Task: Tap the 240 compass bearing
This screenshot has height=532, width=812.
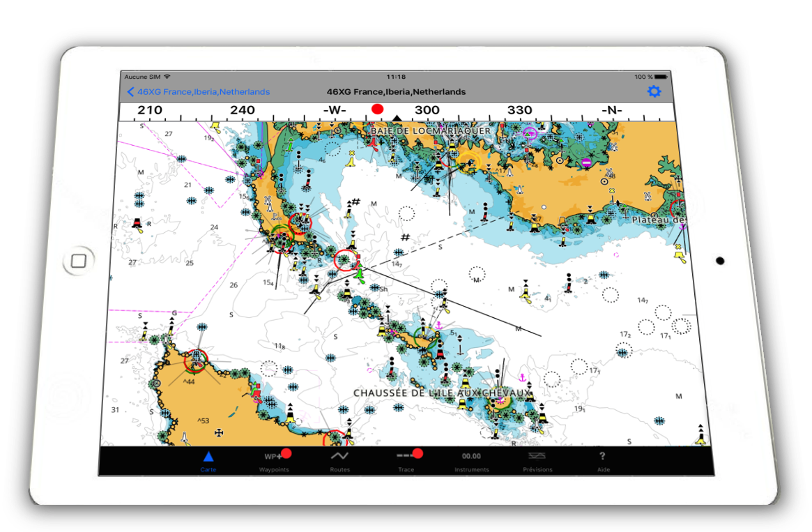Action: coord(243,110)
